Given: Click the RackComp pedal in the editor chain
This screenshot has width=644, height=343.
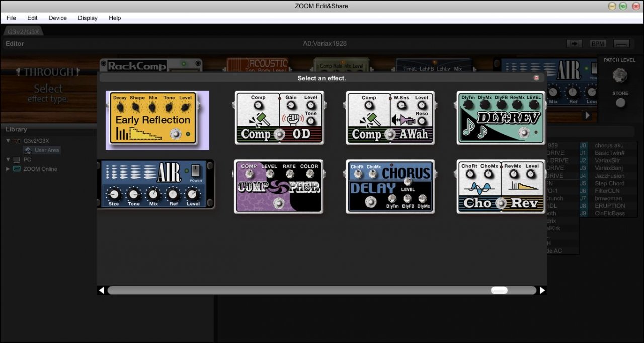Looking at the screenshot, I should (x=151, y=65).
